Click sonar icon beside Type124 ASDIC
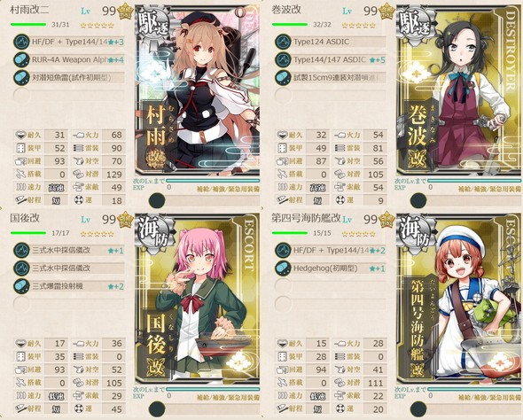This screenshot has width=523, height=420. click(283, 42)
